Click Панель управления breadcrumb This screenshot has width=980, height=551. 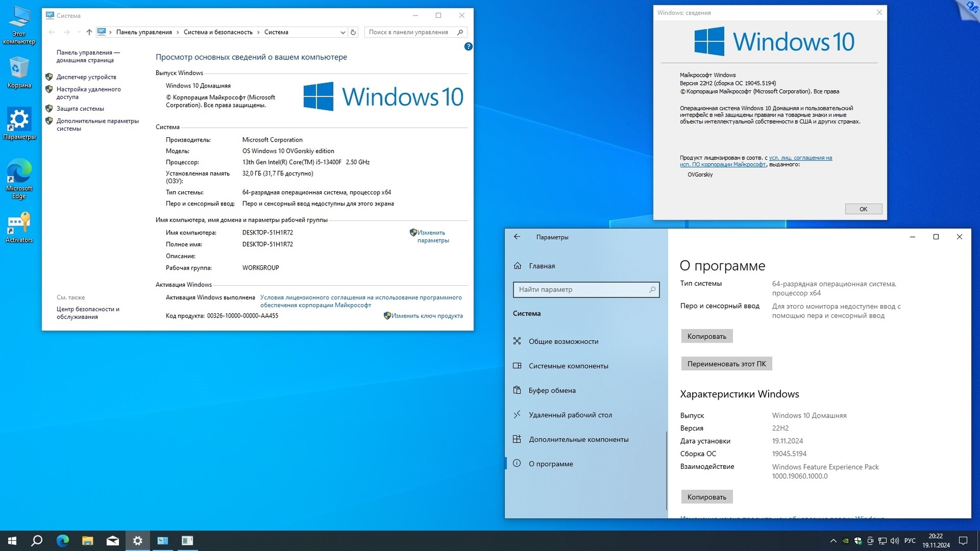144,32
